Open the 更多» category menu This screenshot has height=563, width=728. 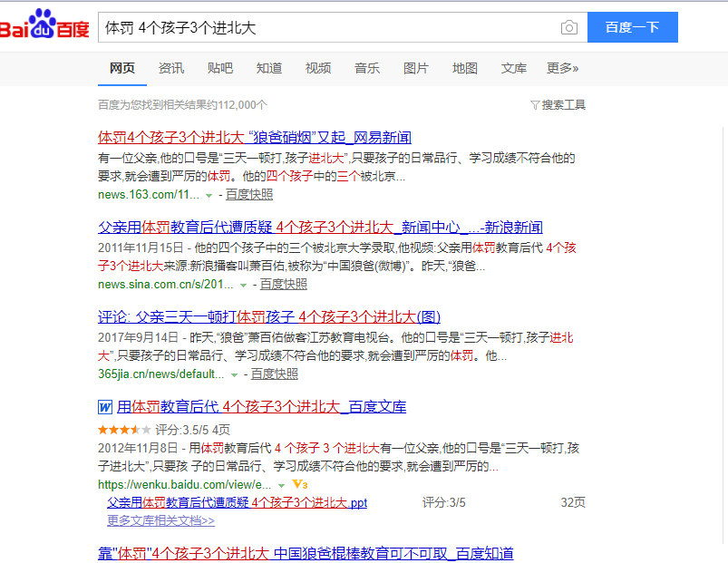click(x=562, y=68)
